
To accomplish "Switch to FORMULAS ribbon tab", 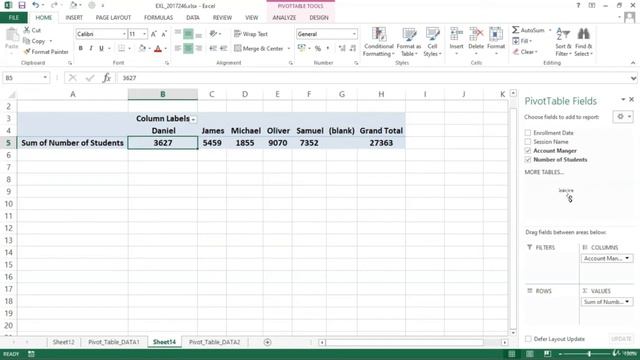I will [158, 18].
